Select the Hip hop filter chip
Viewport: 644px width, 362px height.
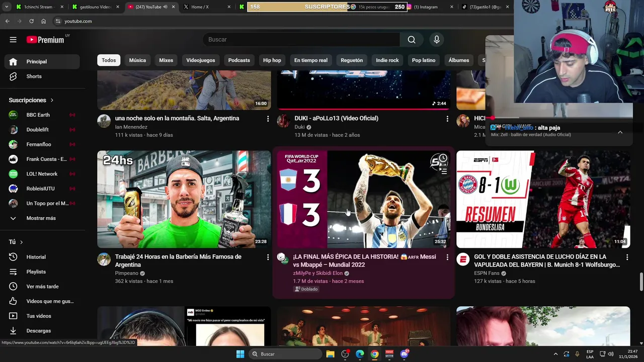pos(272,60)
